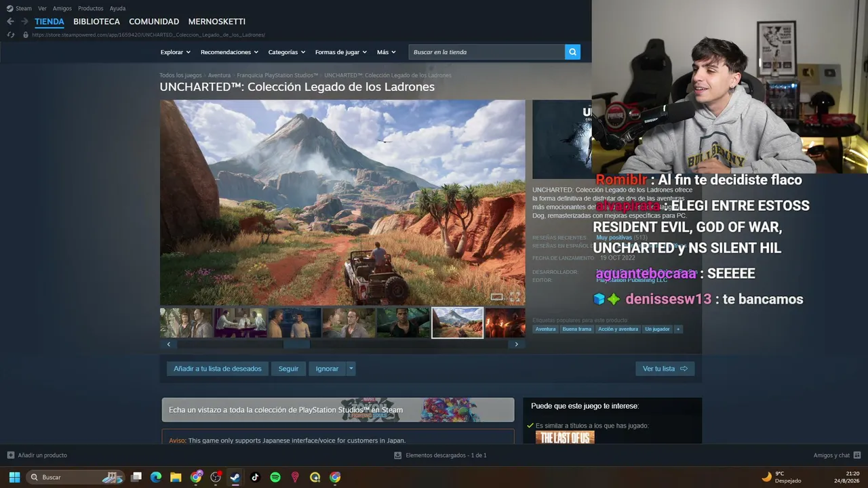Image resolution: width=868 pixels, height=488 pixels.
Task: Open TikTok from the taskbar
Action: click(x=255, y=477)
